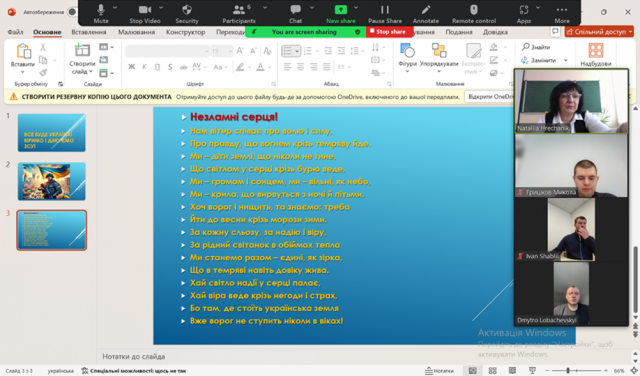Switch to Reading view icon
Image resolution: width=640 pixels, height=376 pixels.
click(x=512, y=371)
